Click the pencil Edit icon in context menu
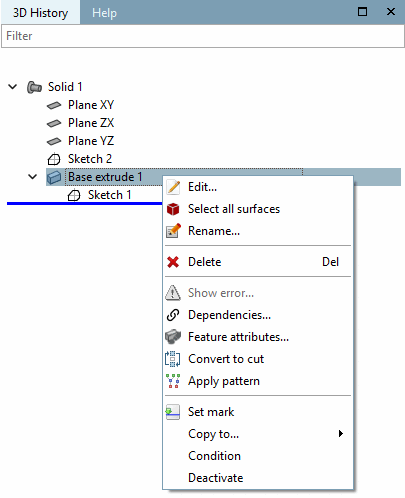The height and width of the screenshot is (498, 405). coord(173,187)
